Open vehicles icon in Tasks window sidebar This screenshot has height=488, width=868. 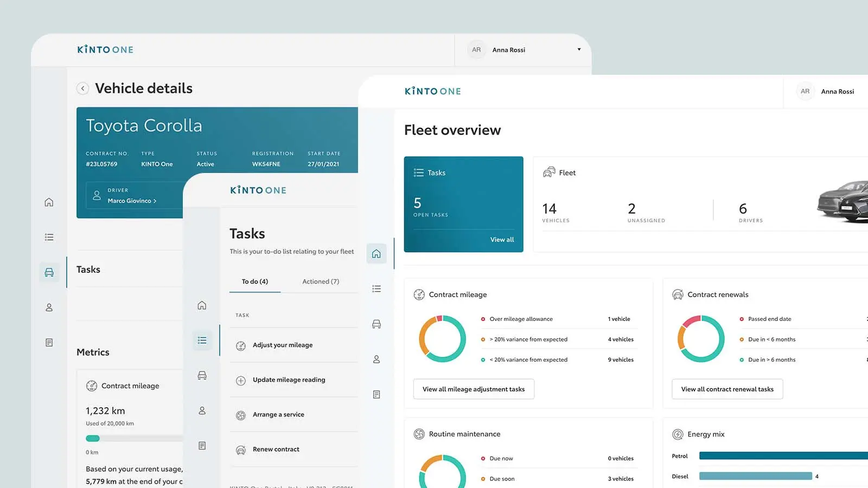pos(202,375)
